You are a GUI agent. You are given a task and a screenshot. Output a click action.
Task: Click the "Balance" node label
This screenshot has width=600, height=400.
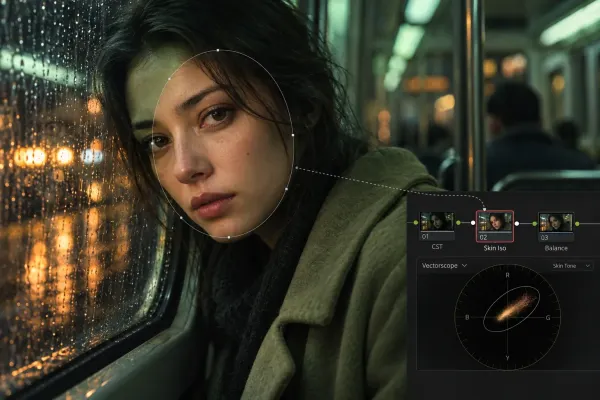556,248
